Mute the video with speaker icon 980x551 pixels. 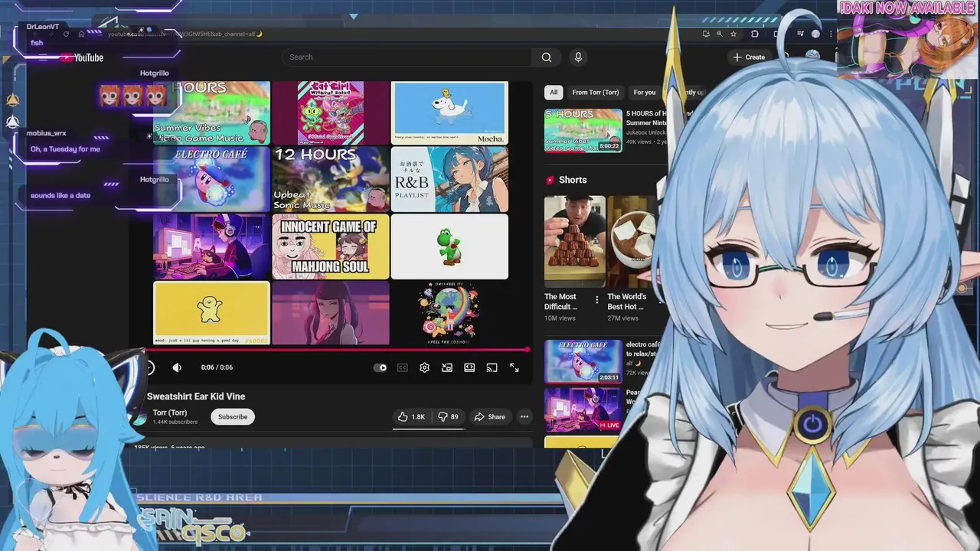pyautogui.click(x=177, y=367)
